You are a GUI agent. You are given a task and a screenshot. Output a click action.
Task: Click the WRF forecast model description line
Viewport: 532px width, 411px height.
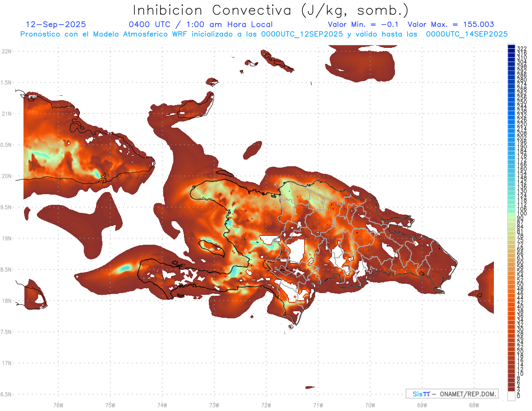coord(264,34)
